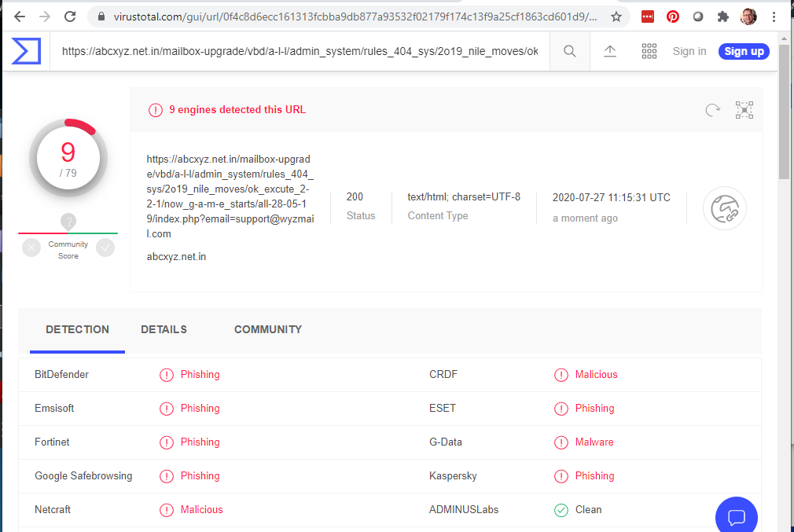Reload page with browser refresh button
Viewport: 794px width, 532px height.
70,17
